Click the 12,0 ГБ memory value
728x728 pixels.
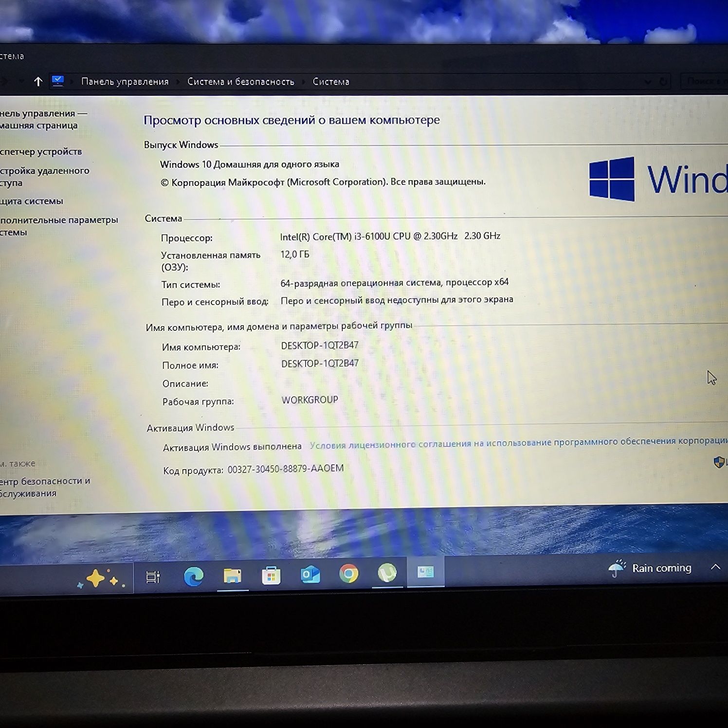point(295,254)
